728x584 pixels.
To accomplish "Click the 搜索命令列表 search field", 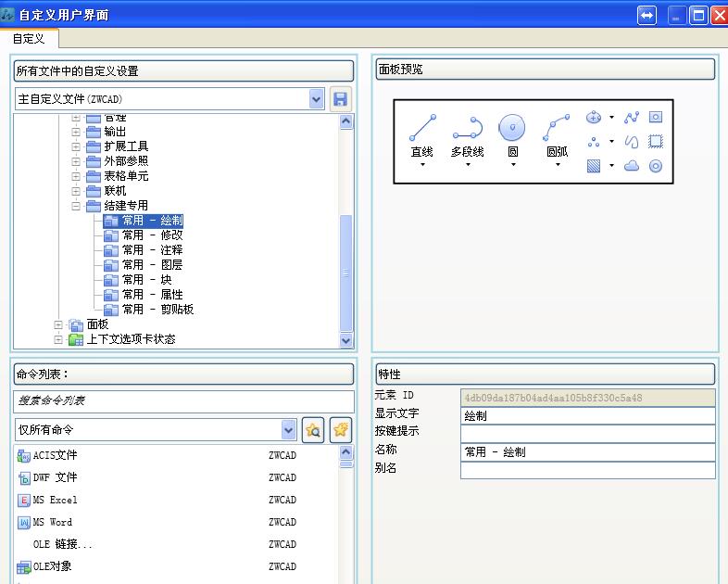I will point(183,401).
